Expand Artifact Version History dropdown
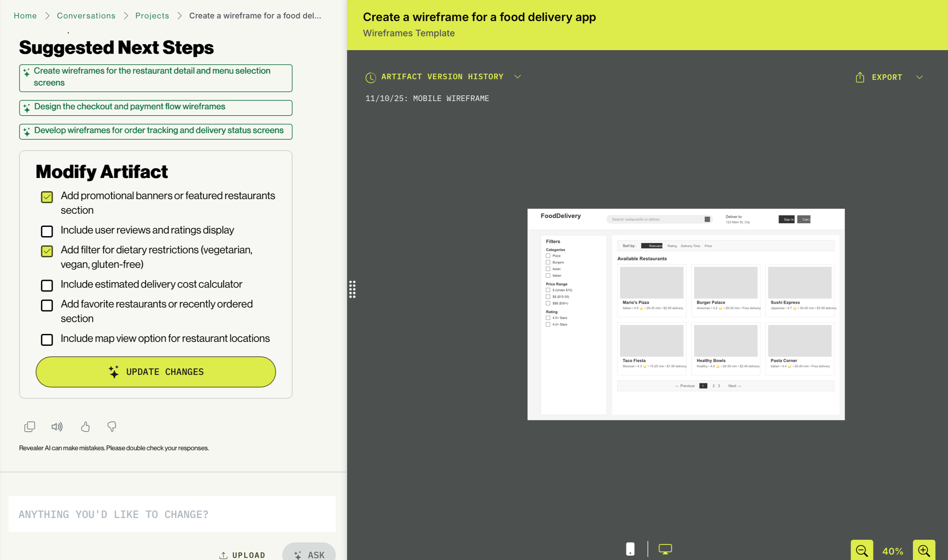 518,77
